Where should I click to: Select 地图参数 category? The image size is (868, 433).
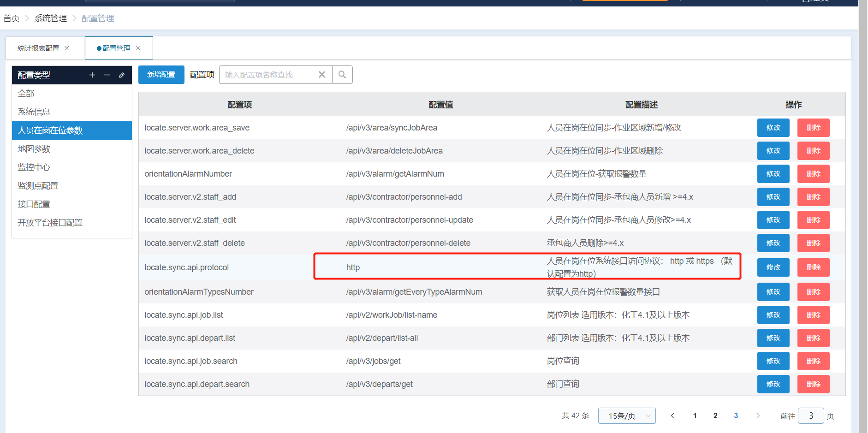[x=72, y=149]
